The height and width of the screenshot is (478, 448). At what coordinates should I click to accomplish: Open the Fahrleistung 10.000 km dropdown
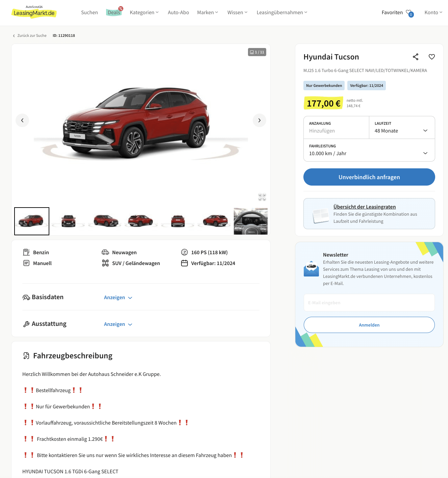point(369,150)
